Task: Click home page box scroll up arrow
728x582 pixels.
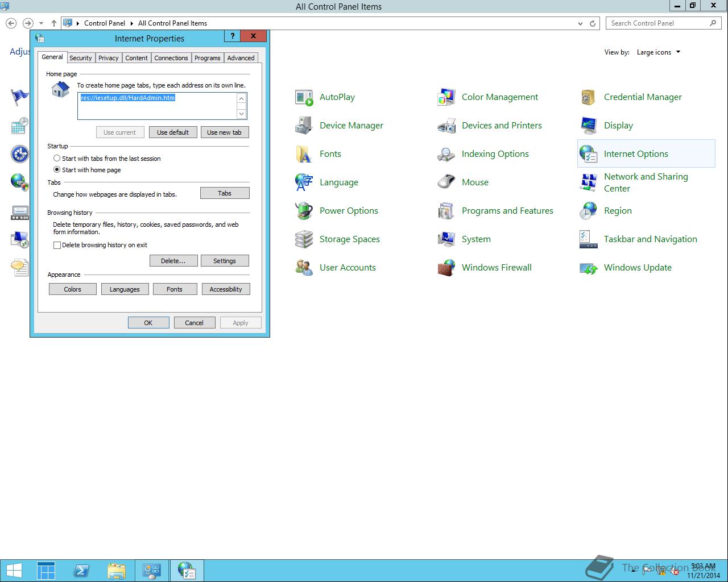Action: coord(242,98)
